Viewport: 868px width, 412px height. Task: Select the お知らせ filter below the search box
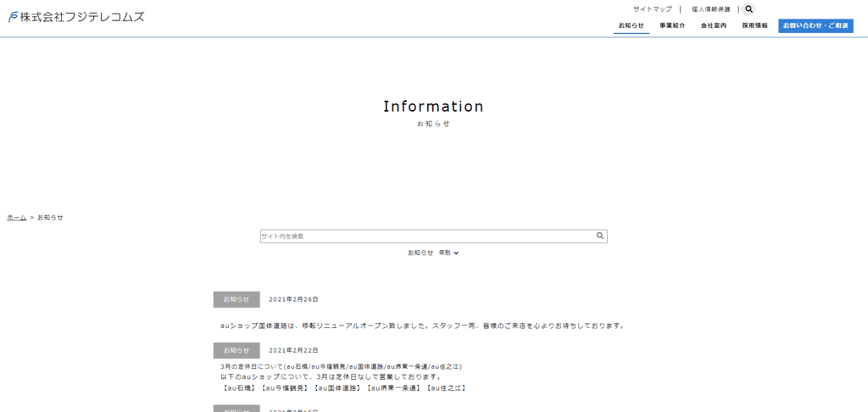point(420,253)
